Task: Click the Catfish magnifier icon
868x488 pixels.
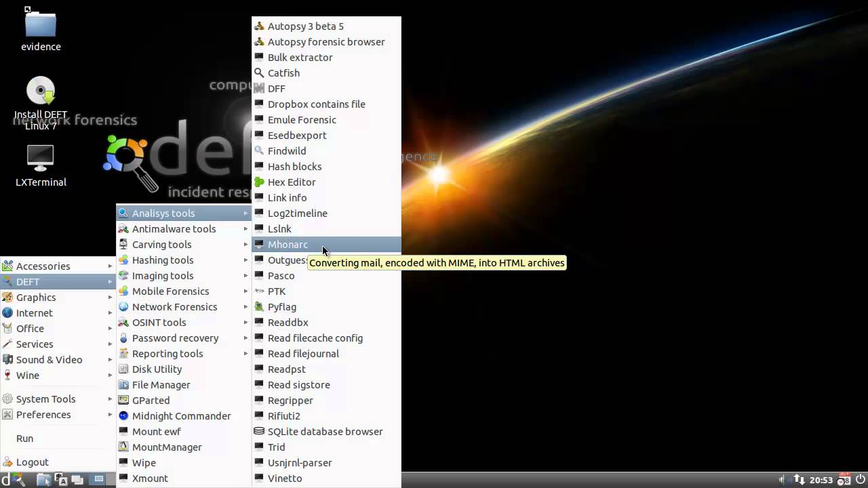Action: 259,73
